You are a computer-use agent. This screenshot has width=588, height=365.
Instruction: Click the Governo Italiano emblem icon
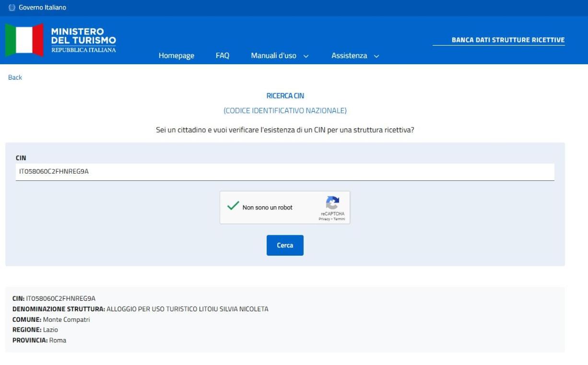click(12, 8)
